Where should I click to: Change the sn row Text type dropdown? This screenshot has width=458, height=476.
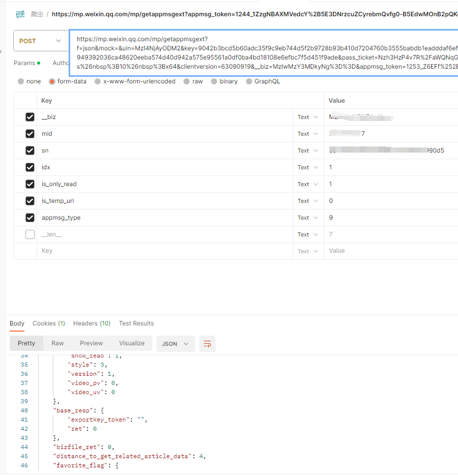coord(308,151)
